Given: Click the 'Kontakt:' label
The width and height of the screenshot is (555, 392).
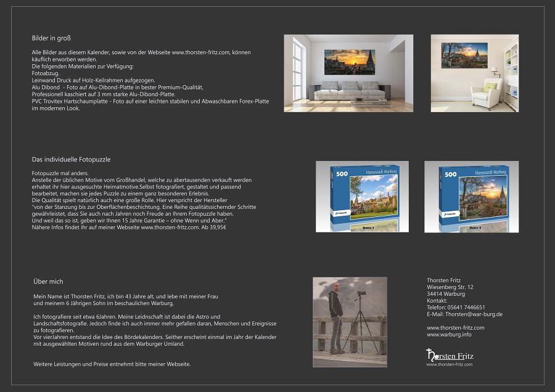Looking at the screenshot, I should 437,301.
